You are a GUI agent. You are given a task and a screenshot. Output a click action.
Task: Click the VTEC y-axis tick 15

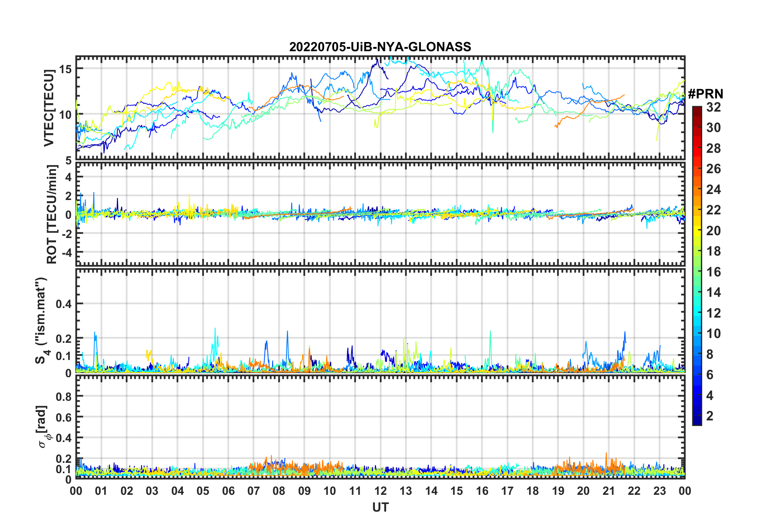tap(65, 69)
